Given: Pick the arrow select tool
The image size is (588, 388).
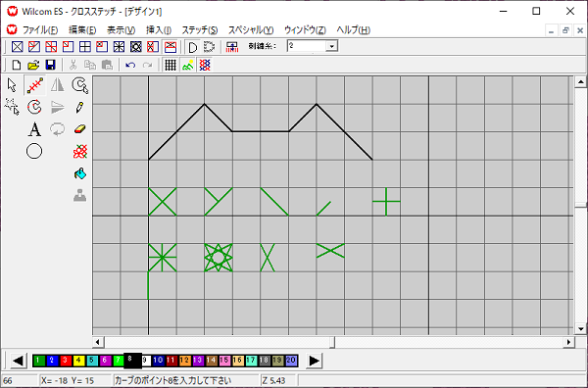Looking at the screenshot, I should tap(12, 85).
